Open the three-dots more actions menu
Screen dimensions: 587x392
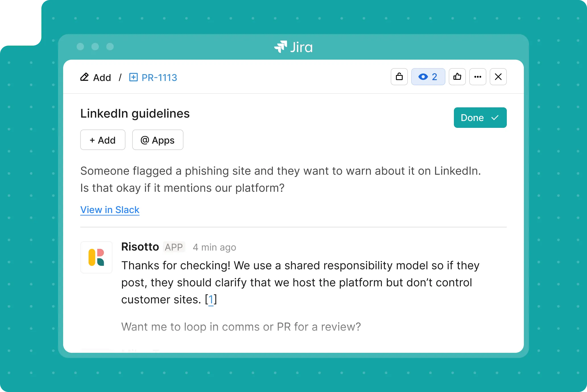coord(478,77)
